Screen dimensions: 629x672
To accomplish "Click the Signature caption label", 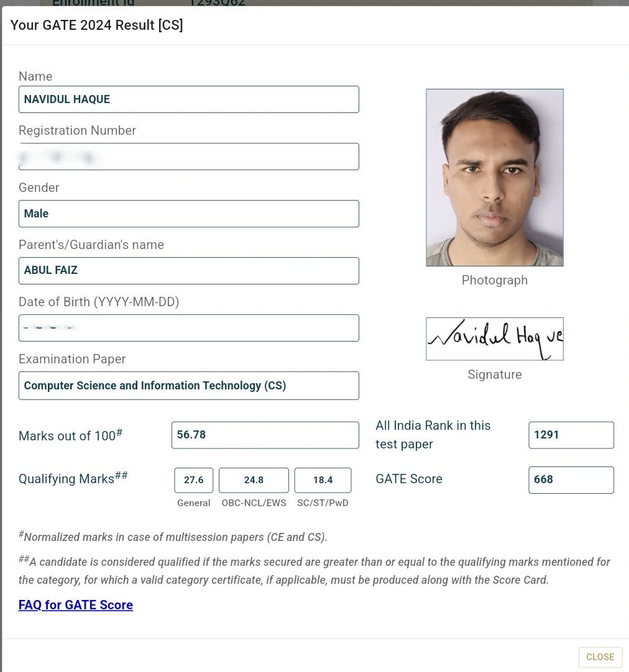I will tap(495, 375).
